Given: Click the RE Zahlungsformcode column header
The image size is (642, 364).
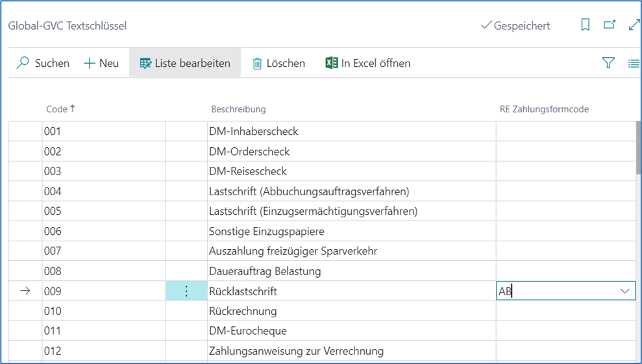Looking at the screenshot, I should point(539,109).
